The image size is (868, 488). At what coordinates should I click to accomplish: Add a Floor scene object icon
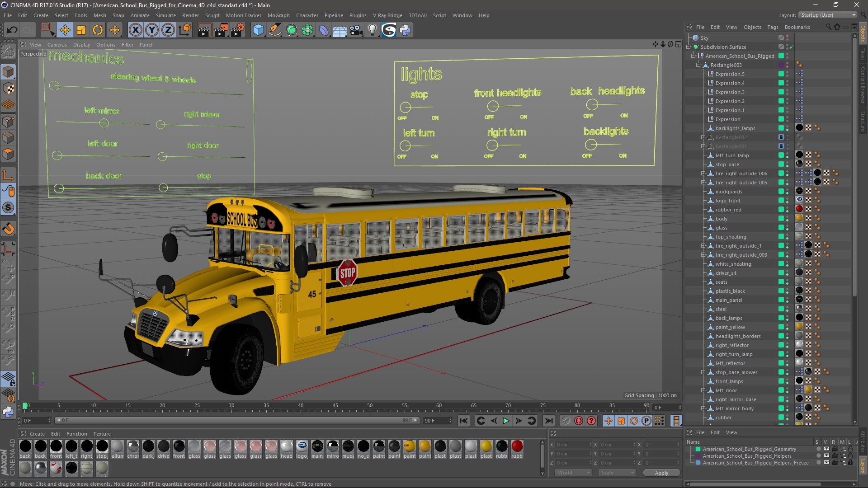pyautogui.click(x=340, y=30)
